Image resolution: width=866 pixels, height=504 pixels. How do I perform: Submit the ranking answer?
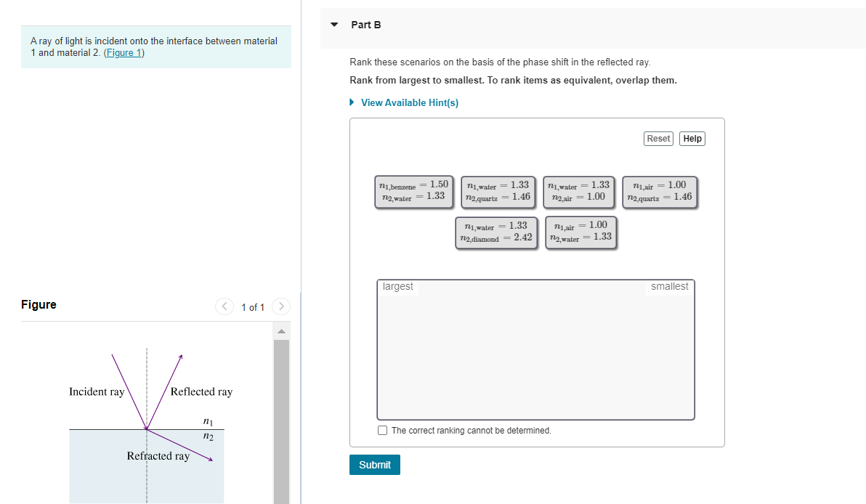pos(374,464)
